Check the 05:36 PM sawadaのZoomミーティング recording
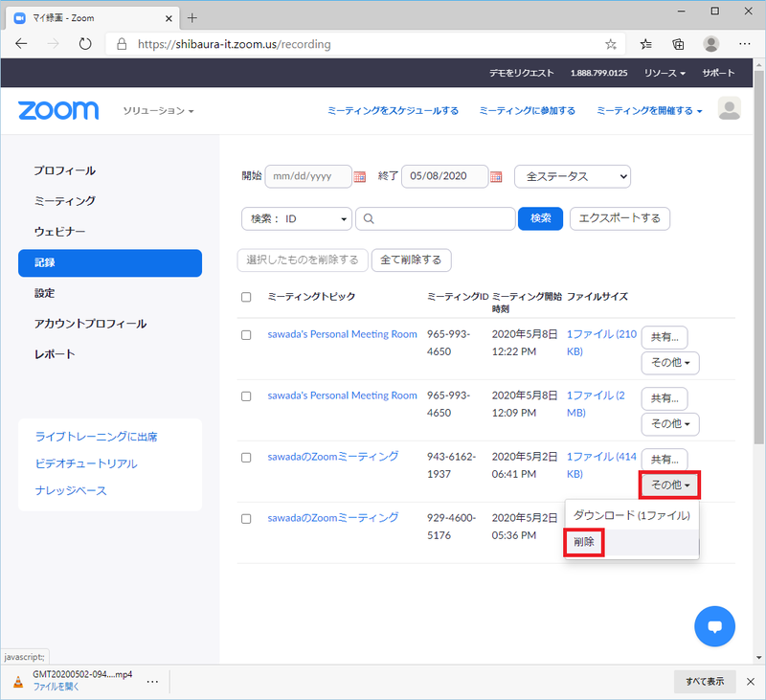 click(x=246, y=519)
